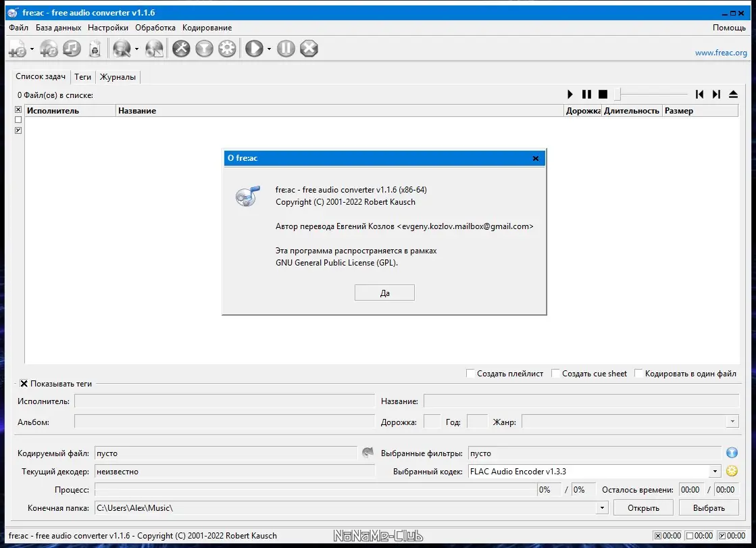Viewport: 756px width, 548px height.
Task: Click the remove selected track music-note icon
Action: pos(72,48)
